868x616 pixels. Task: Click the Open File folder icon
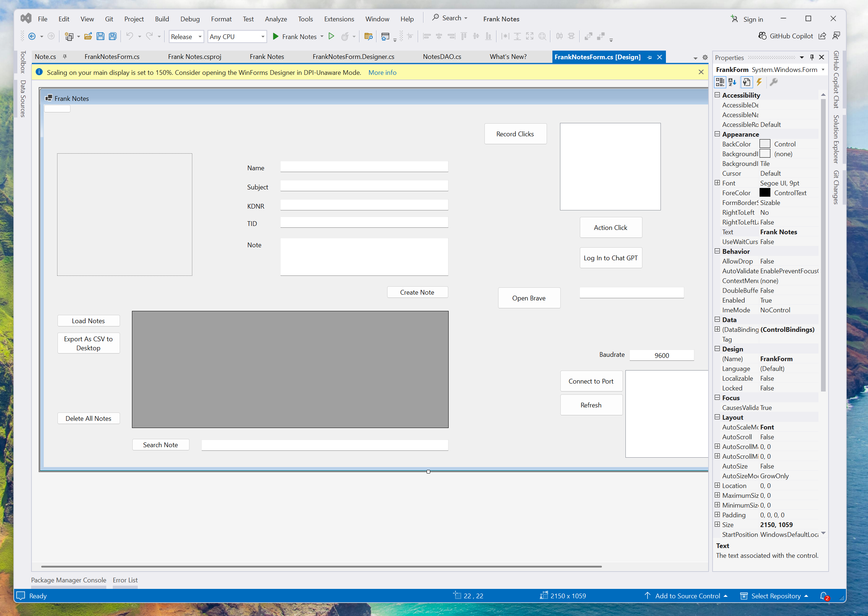(88, 37)
